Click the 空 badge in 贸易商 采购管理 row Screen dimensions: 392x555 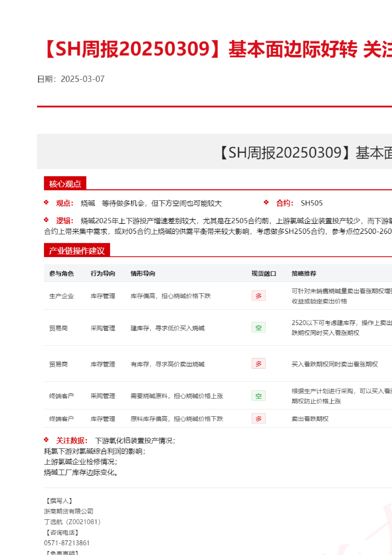point(258,328)
